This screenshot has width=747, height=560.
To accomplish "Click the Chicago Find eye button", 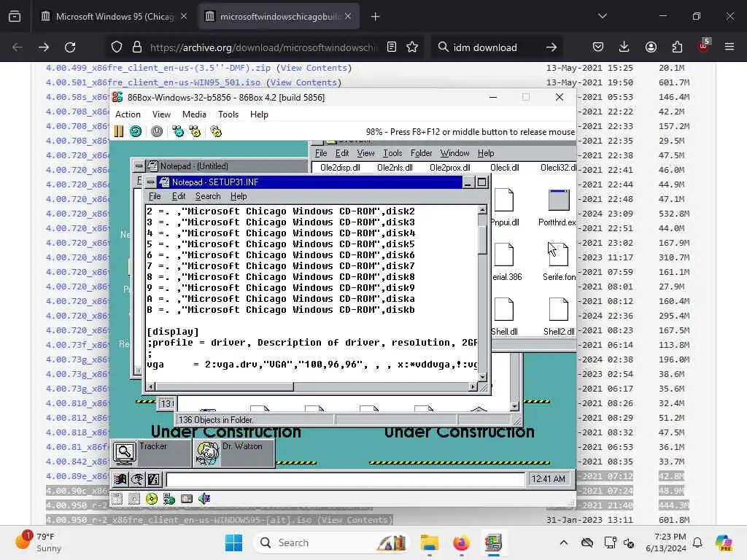I will pyautogui.click(x=136, y=480).
